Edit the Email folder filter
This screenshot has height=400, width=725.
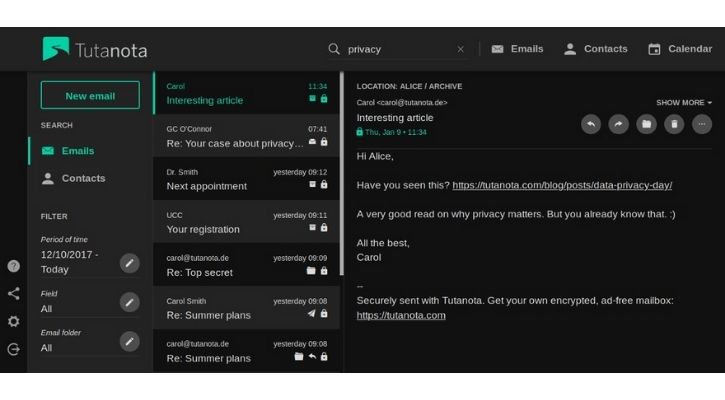tap(130, 341)
